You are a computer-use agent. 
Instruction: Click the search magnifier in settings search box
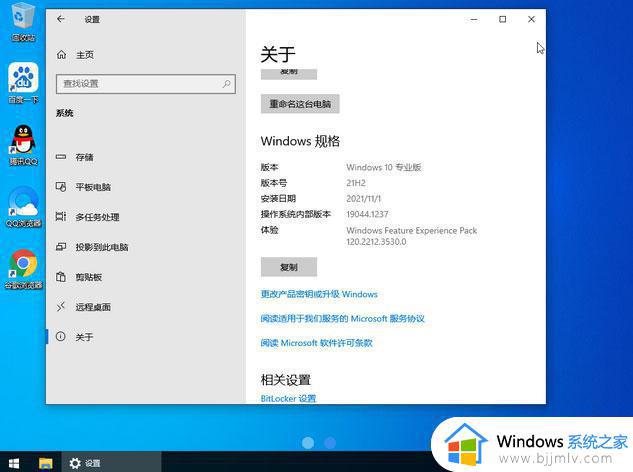coord(226,84)
